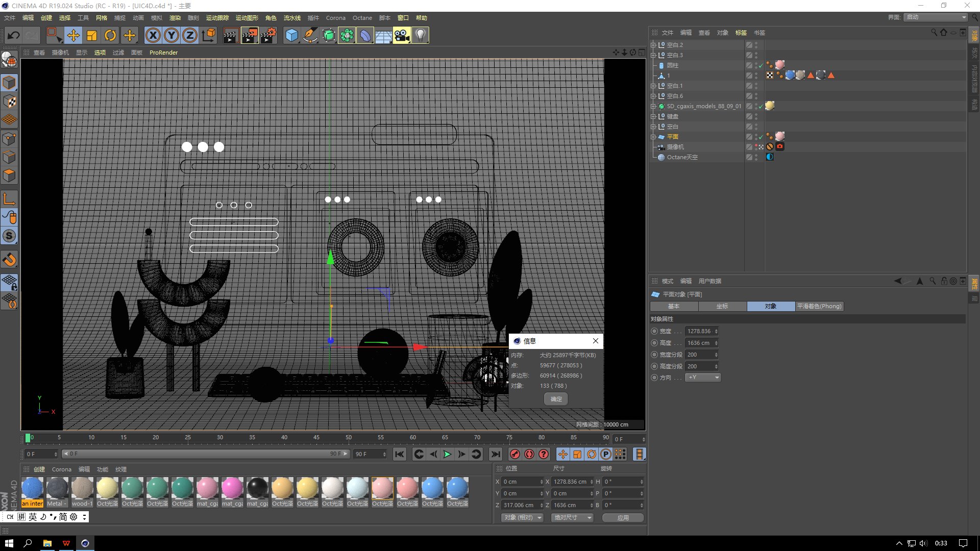
Task: Click 确定 in the info dialog
Action: [x=556, y=399]
